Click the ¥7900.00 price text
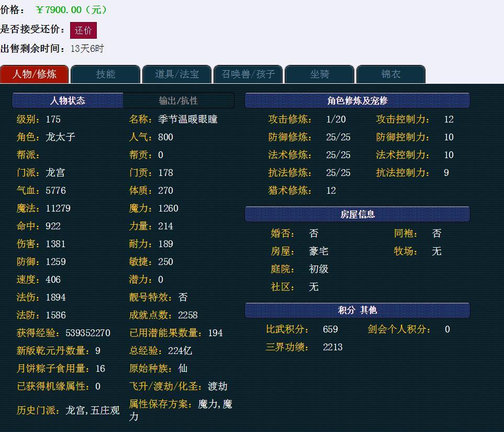This screenshot has height=432, width=504. [x=72, y=10]
